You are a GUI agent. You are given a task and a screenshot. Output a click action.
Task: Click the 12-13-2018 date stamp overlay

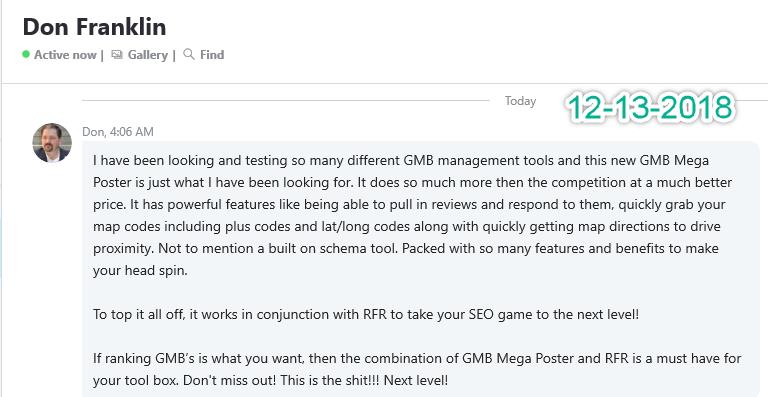pos(650,107)
